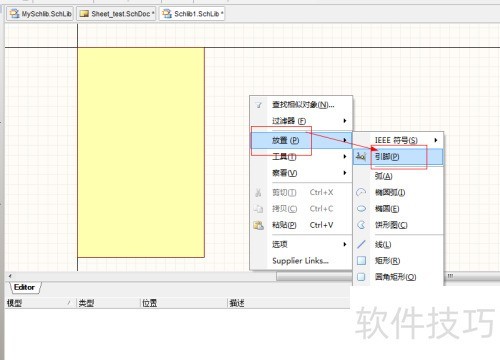Open the 选项 submenu
This screenshot has height=360, width=500.
(x=301, y=244)
